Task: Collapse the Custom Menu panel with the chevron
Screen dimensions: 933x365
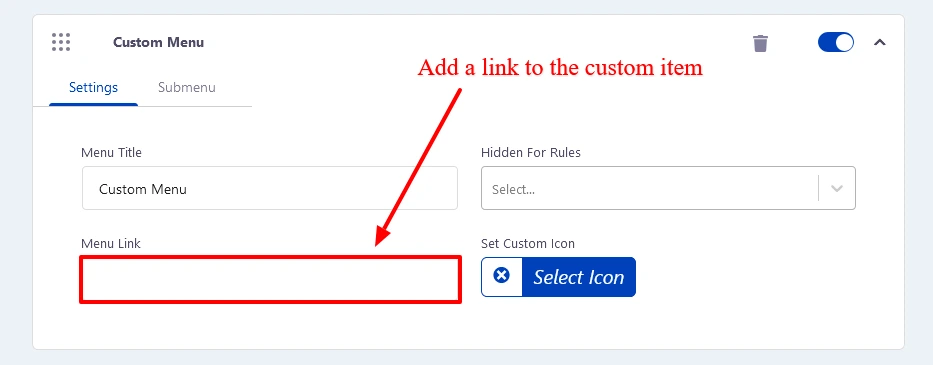Action: point(879,42)
